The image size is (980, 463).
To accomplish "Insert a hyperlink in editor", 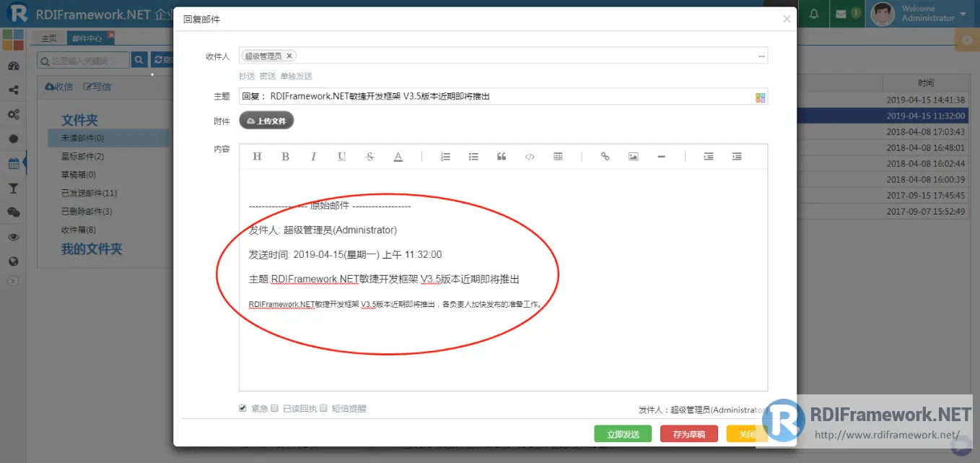I will [605, 157].
